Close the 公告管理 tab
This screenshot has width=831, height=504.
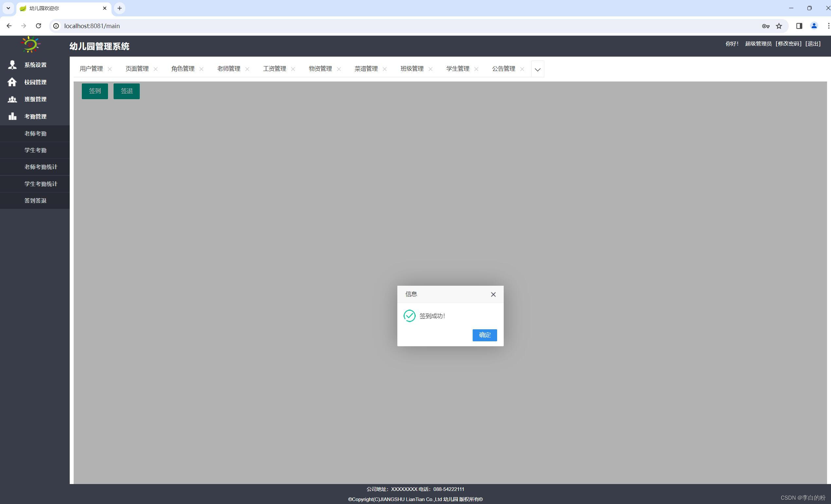[522, 69]
